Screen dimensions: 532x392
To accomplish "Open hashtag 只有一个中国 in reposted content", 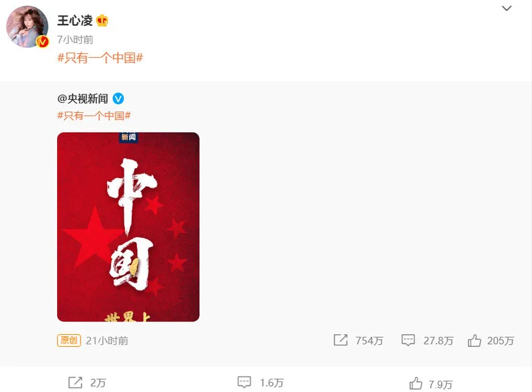I will [94, 116].
